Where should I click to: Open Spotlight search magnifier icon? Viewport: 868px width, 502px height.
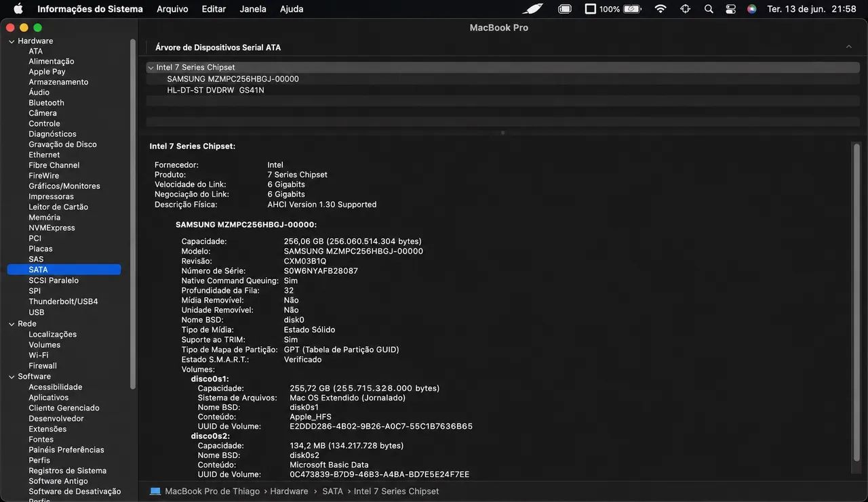(709, 9)
